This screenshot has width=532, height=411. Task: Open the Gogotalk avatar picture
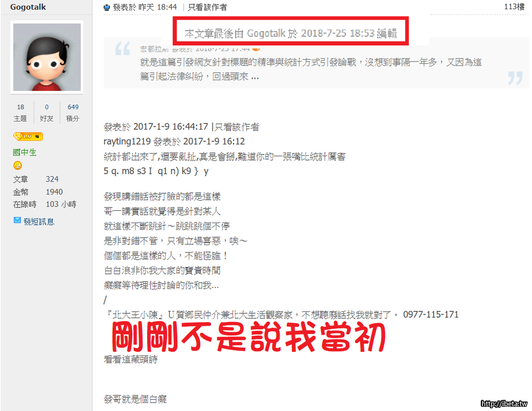47,57
